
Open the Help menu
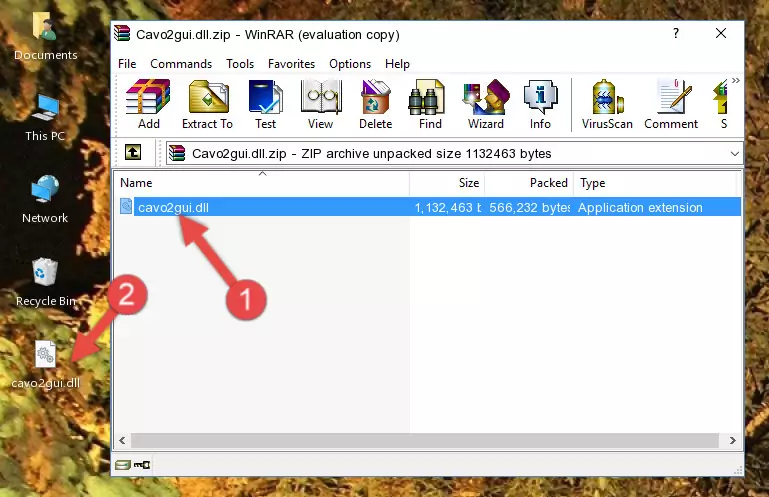coord(397,64)
